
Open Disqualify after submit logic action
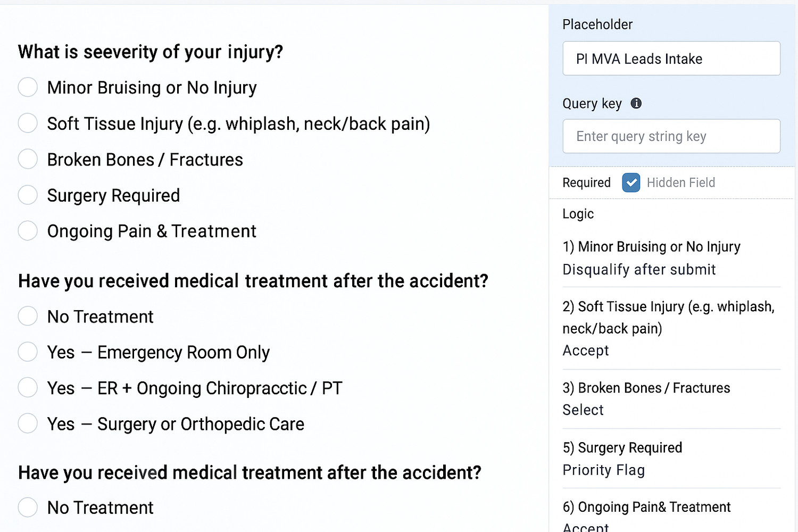click(x=638, y=270)
